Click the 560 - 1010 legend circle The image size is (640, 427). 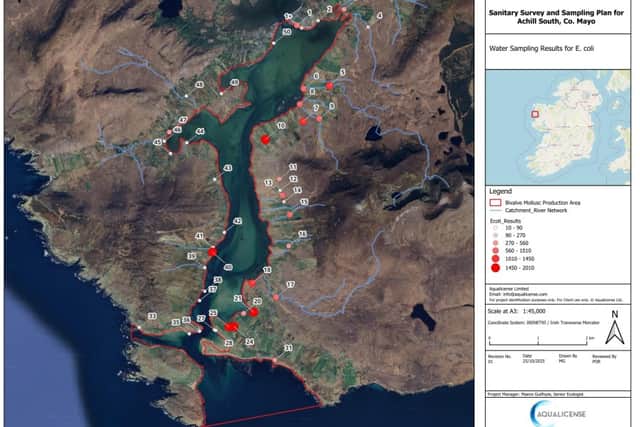496,250
